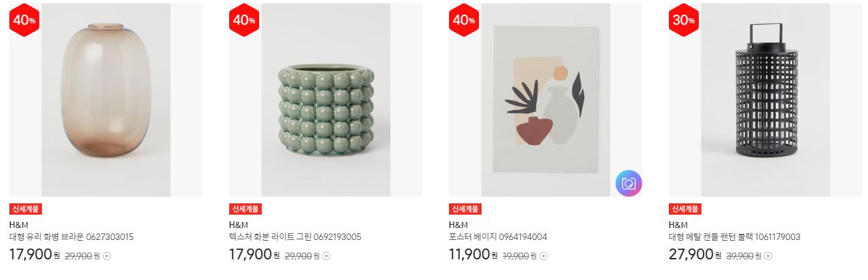Screen dimensions: 868x280
Task: Click the camera image-search icon on poster
Action: [629, 183]
